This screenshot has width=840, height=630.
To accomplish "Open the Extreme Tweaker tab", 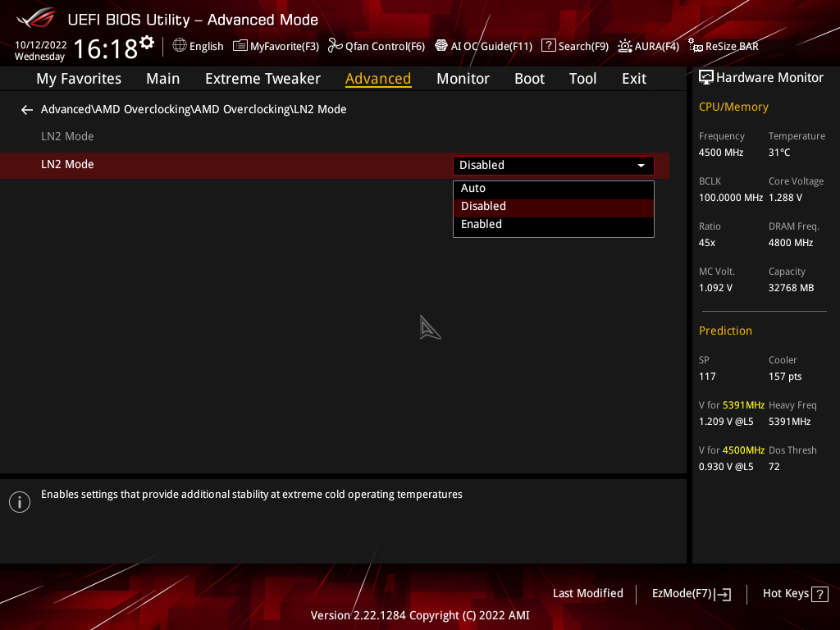I will 262,79.
